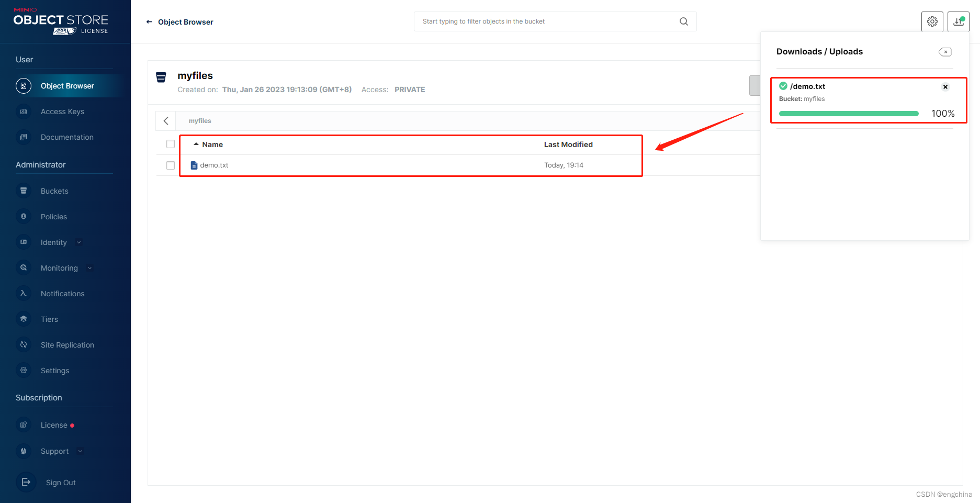
Task: Toggle the Downloads/Uploads panel button
Action: pyautogui.click(x=959, y=21)
